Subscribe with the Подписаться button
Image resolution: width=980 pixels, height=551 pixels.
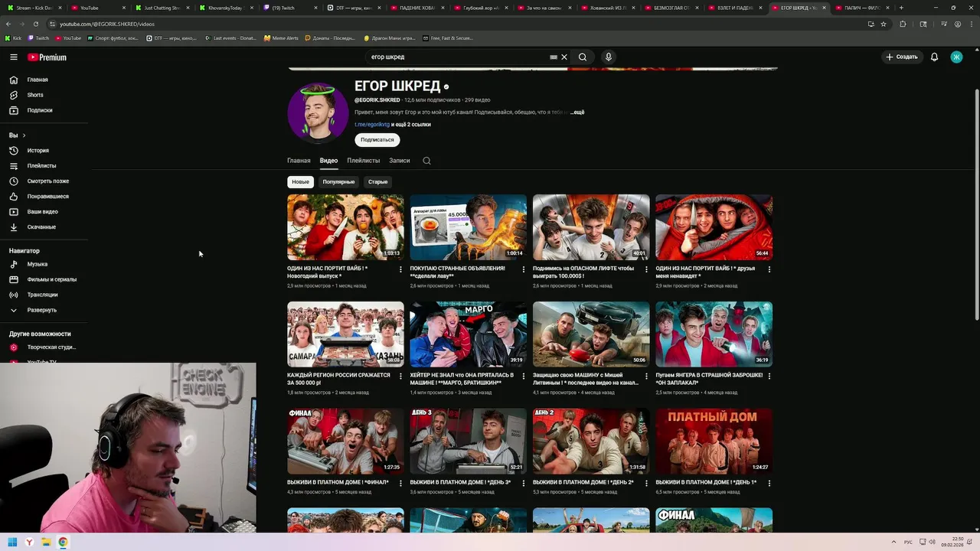(377, 140)
